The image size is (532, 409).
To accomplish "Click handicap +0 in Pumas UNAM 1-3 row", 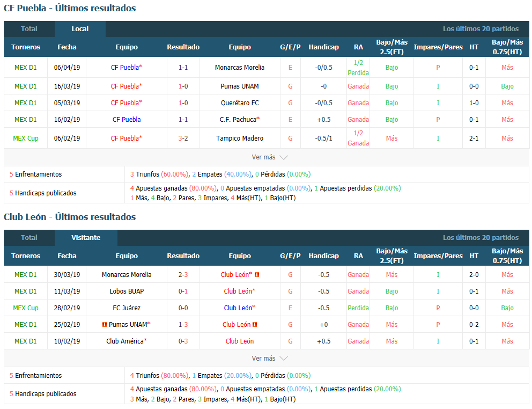I will coord(324,325).
